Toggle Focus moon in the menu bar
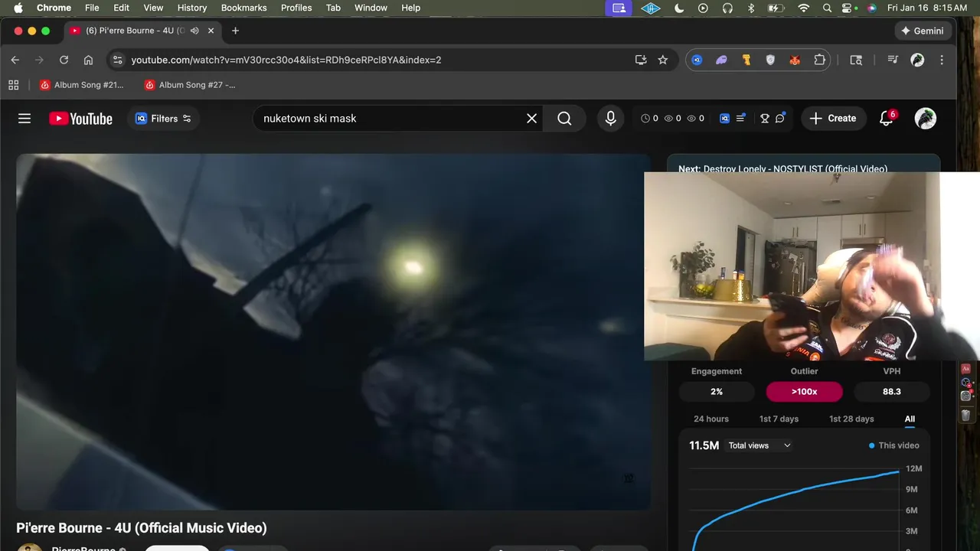 679,8
